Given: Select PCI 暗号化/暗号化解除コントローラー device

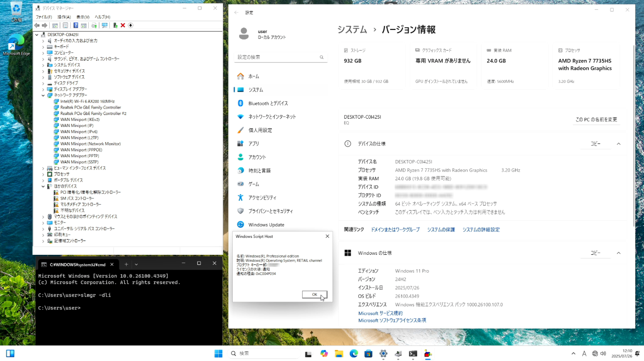Looking at the screenshot, I should 91,192.
